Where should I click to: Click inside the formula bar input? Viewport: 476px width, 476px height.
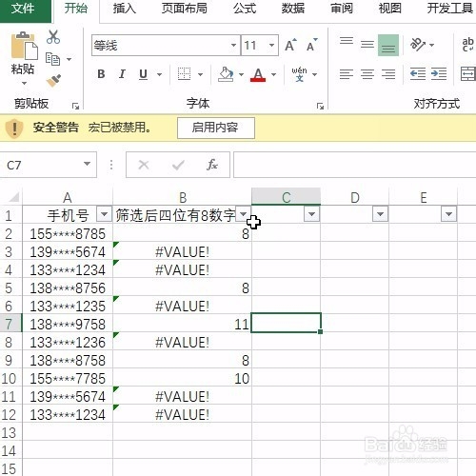[354, 165]
